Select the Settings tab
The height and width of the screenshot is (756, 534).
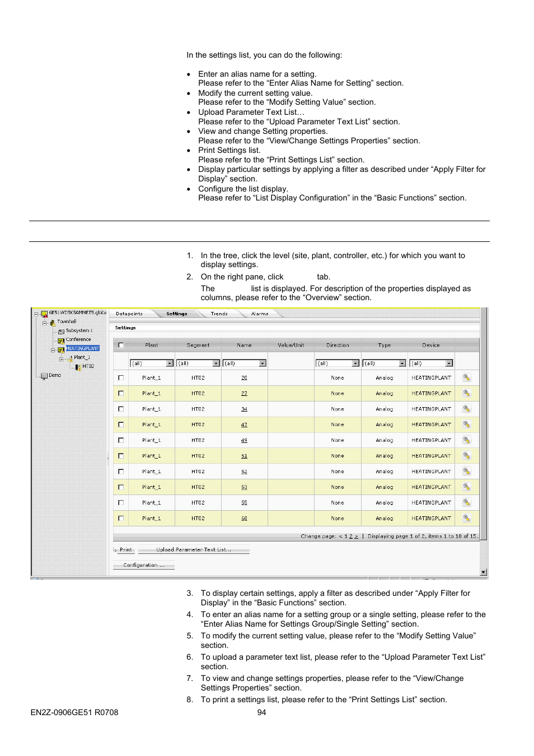(177, 314)
